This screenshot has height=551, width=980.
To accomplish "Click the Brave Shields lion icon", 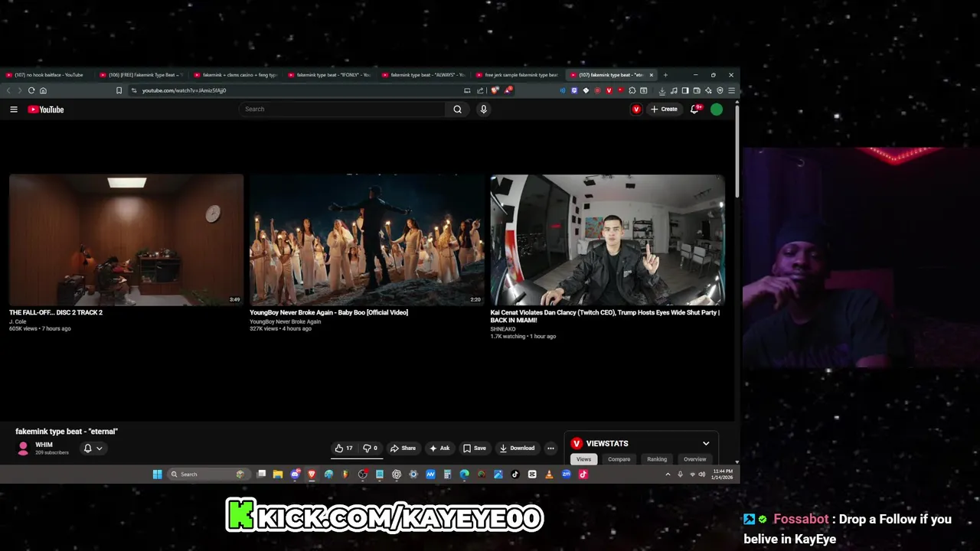I will point(495,90).
